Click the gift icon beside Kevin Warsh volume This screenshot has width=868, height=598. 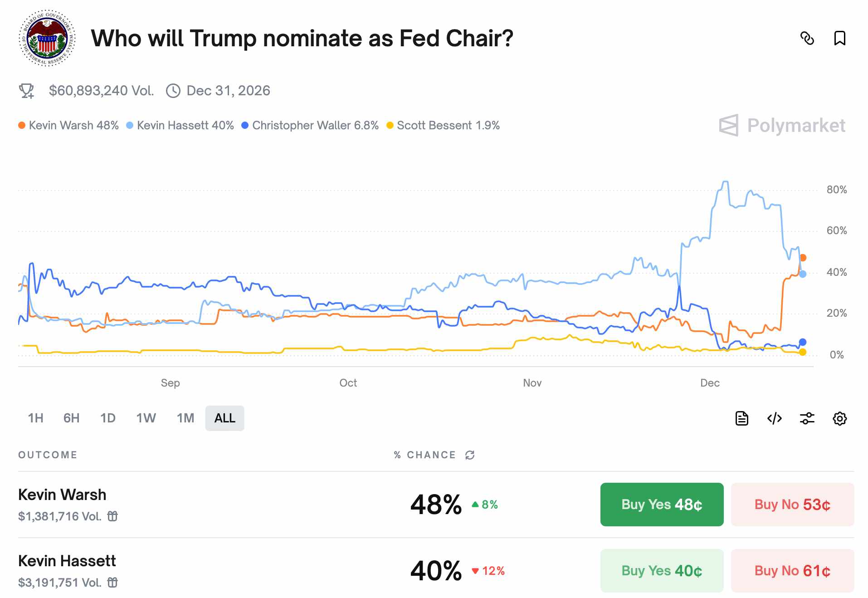(x=112, y=516)
